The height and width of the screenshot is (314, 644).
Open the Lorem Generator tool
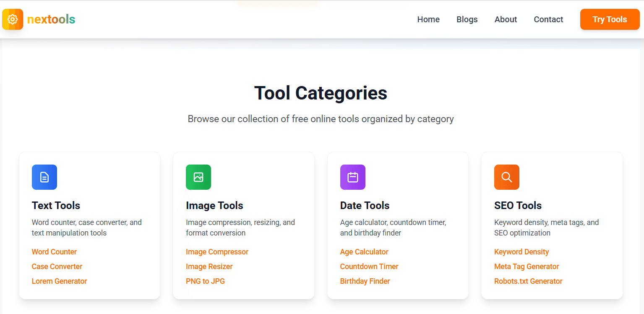[59, 281]
